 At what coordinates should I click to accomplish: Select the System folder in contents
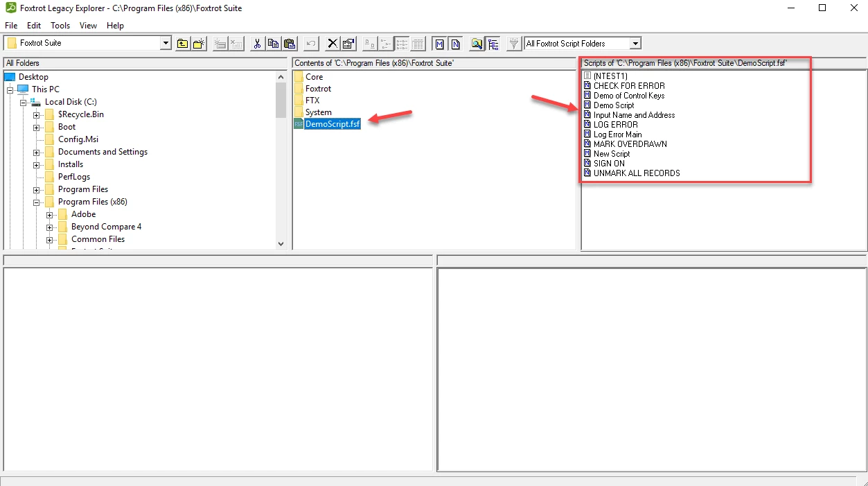(318, 112)
